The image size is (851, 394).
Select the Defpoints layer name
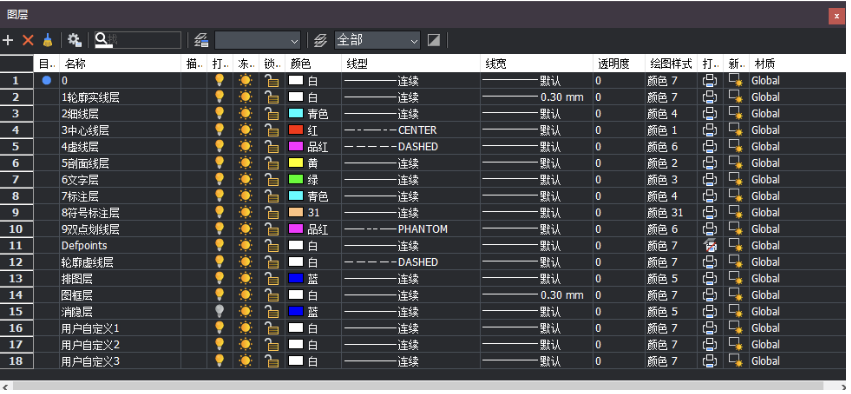tap(84, 246)
